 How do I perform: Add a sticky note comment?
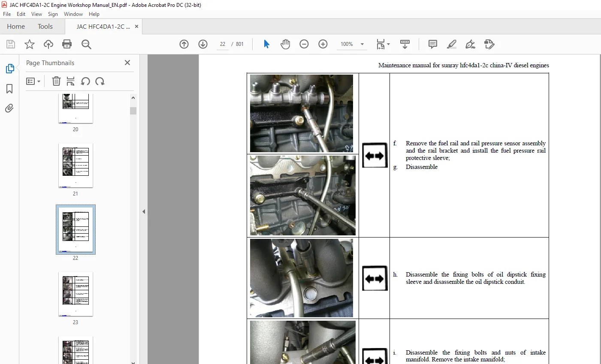(433, 44)
